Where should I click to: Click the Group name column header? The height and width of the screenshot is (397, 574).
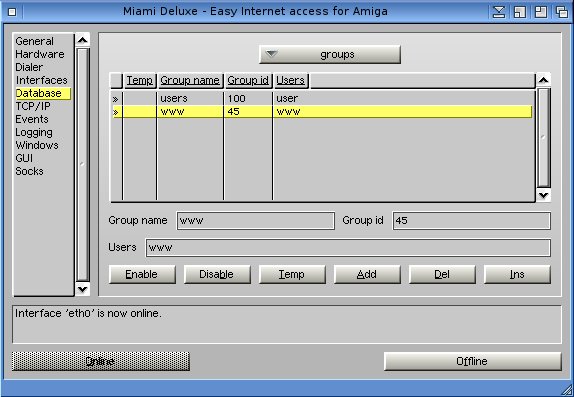[x=190, y=81]
